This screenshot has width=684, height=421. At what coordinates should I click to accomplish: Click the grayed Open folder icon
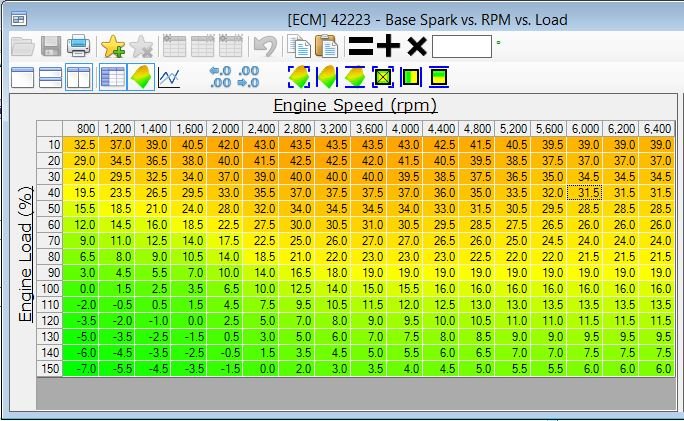click(x=23, y=46)
